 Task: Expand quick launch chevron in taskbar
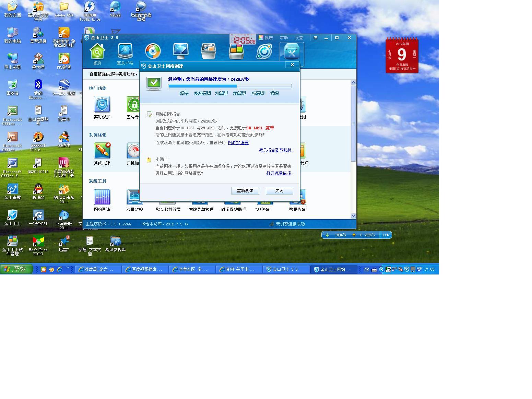[x=68, y=268]
